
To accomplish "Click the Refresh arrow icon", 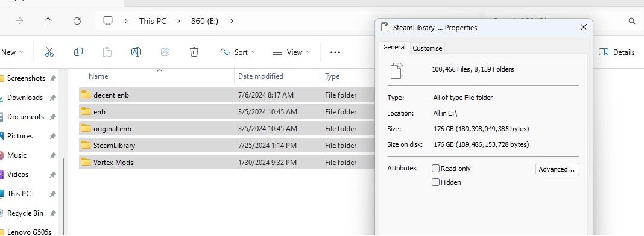I will click(x=77, y=21).
